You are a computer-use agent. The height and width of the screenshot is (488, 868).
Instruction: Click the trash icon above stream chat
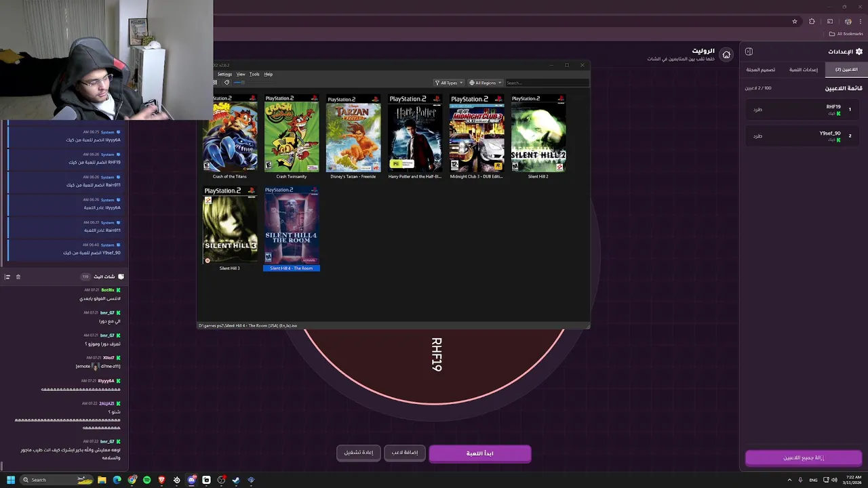click(18, 277)
